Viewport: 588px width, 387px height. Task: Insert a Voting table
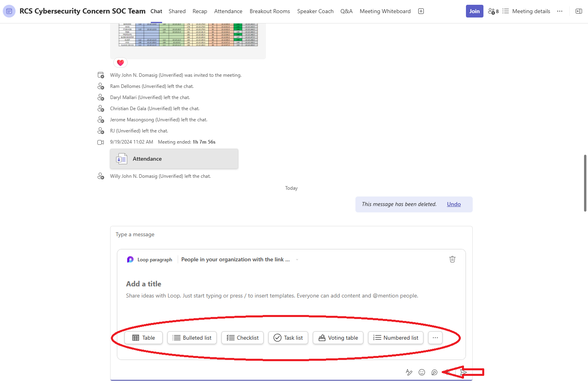[338, 338]
